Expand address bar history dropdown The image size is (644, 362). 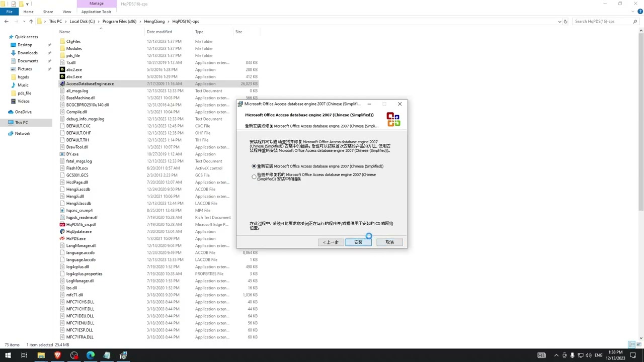(559, 22)
